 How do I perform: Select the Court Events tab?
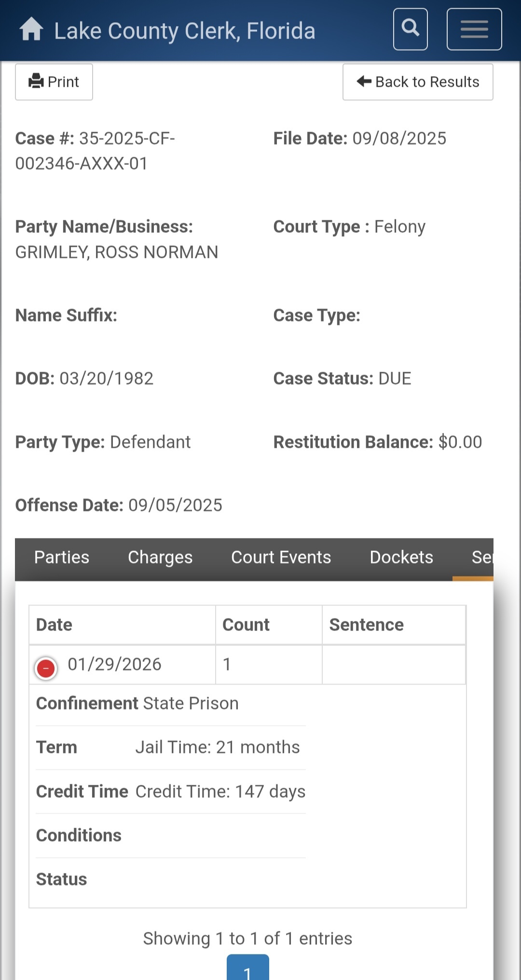tap(281, 558)
